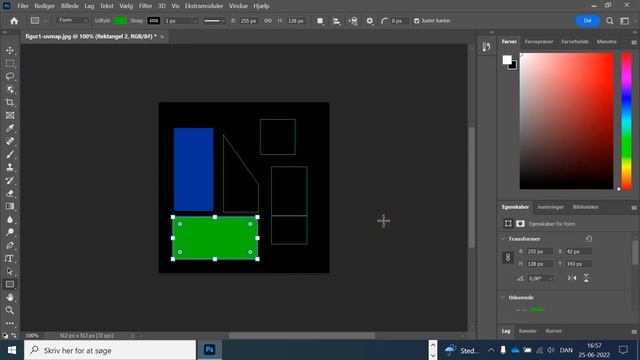Open the gear path options
Image resolution: width=640 pixels, height=360 pixels.
(369, 21)
